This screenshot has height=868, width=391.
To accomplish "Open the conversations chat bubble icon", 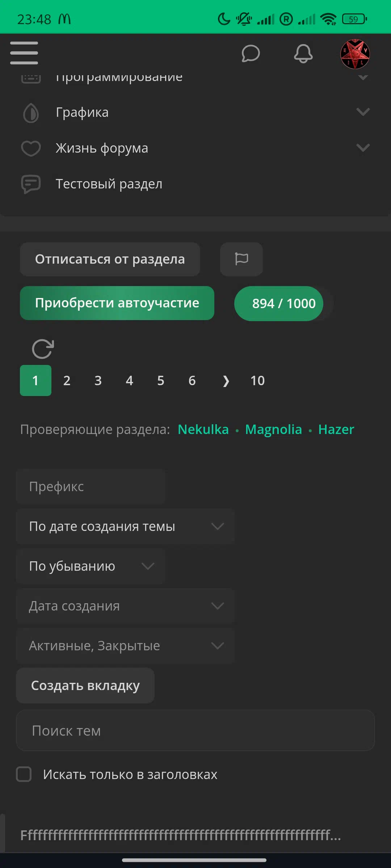I will (x=251, y=54).
